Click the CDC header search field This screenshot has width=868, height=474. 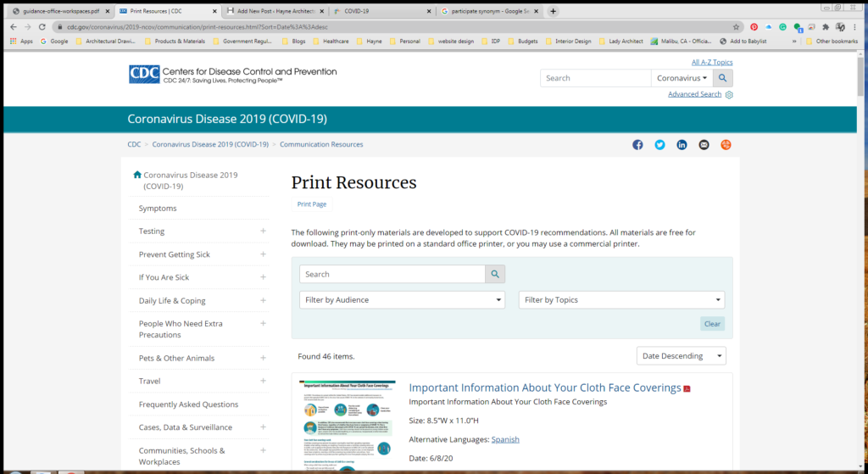pyautogui.click(x=596, y=78)
